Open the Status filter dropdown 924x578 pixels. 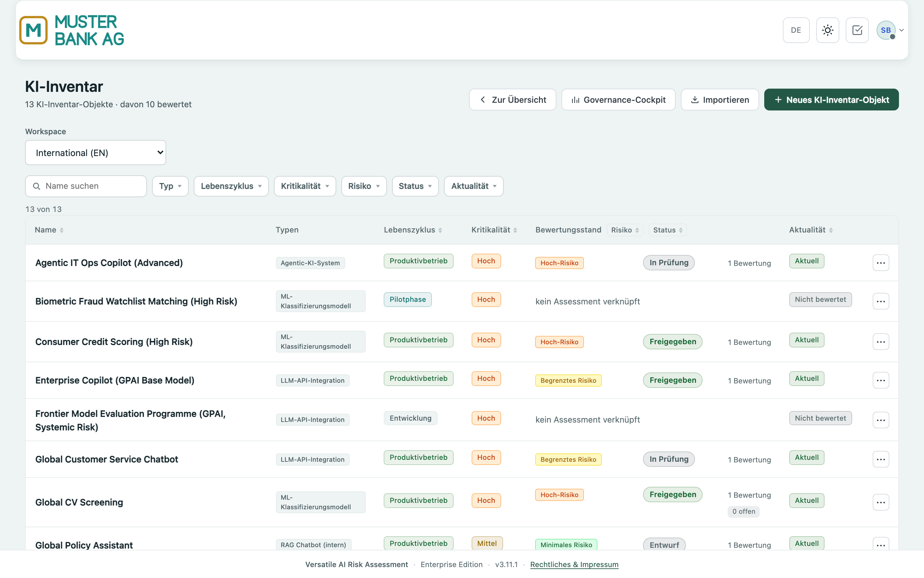pos(415,186)
